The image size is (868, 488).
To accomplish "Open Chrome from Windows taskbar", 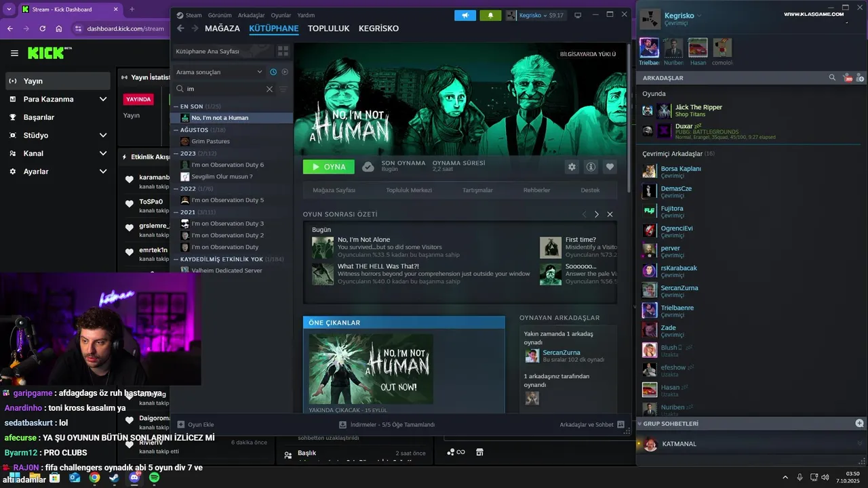I will coord(94,478).
